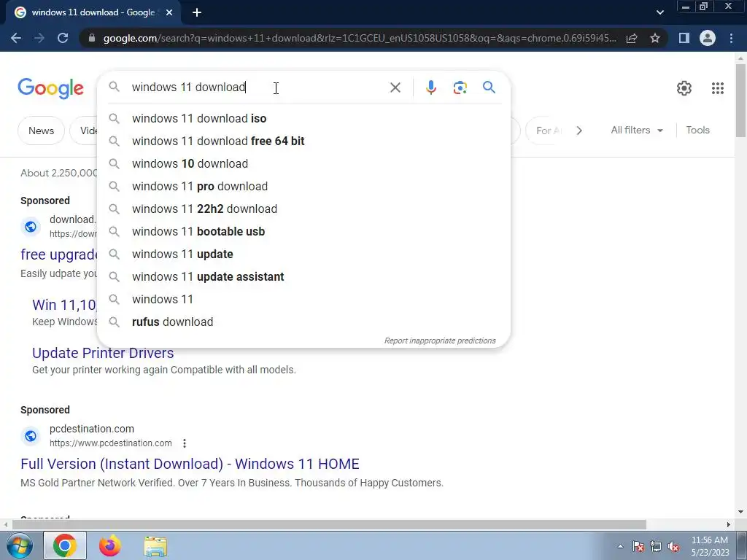Share this page via the share icon
This screenshot has height=560, width=747.
click(632, 38)
